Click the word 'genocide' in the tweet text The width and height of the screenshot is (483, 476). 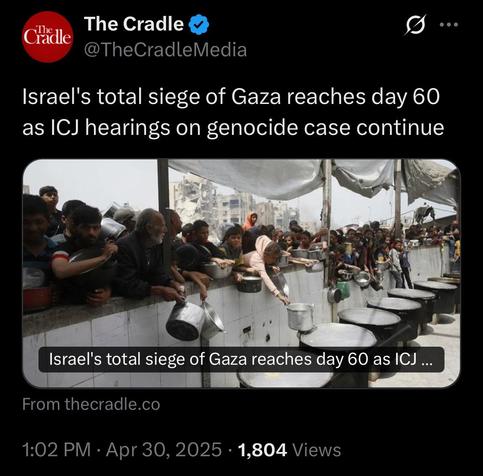pyautogui.click(x=252, y=129)
